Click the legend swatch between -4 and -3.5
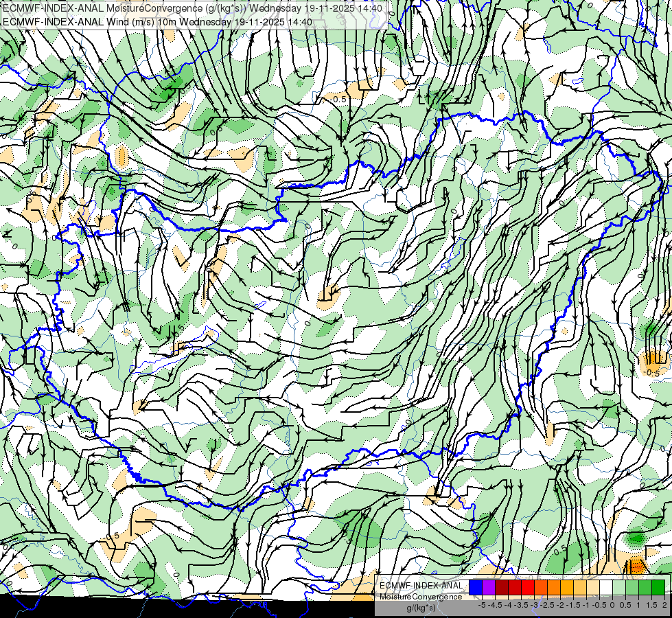 coord(515,587)
